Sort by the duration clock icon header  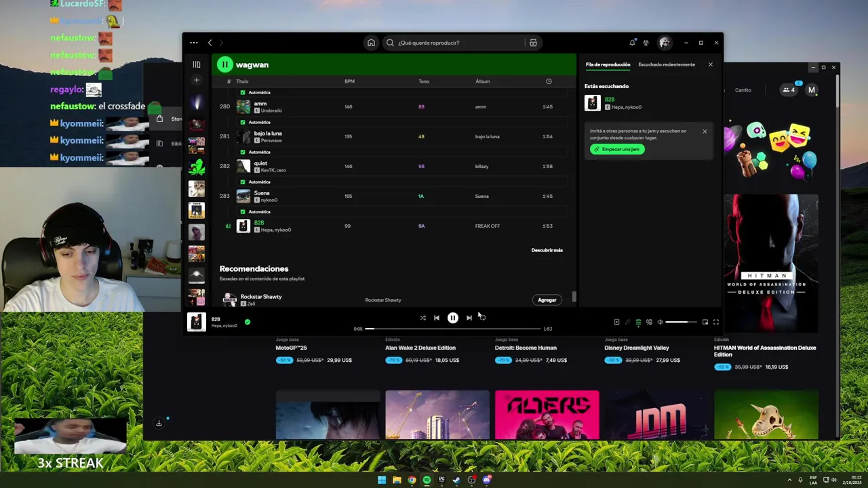pyautogui.click(x=549, y=81)
